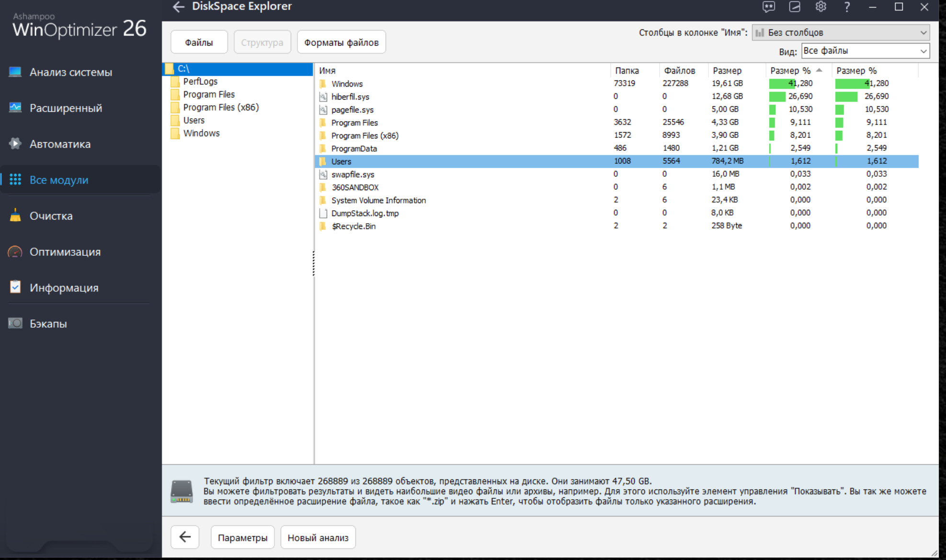
Task: Click the Новый анализ button
Action: click(318, 537)
